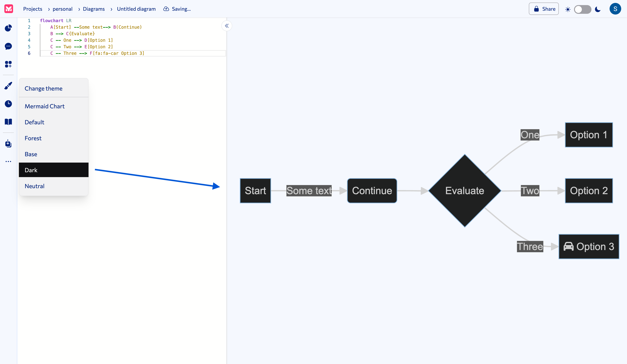Screen dimensions: 627x364
Task: Click the Mermaid Chart logo icon
Action: (9, 9)
